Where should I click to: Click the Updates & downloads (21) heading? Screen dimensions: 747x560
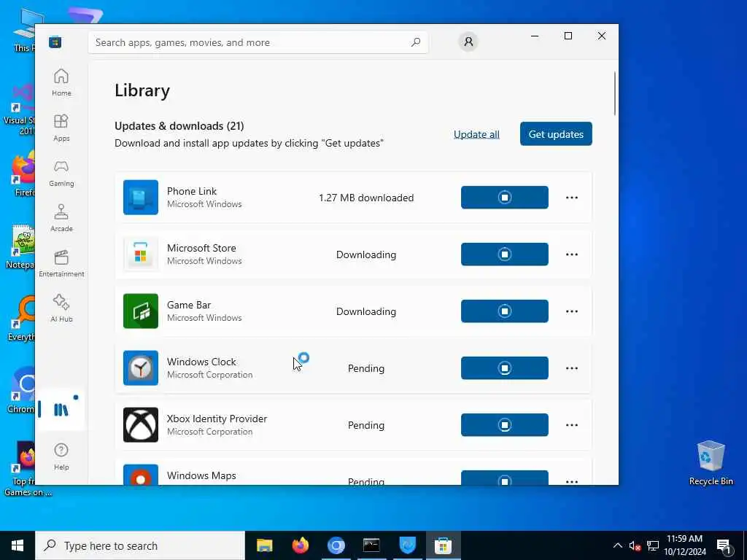tap(179, 125)
